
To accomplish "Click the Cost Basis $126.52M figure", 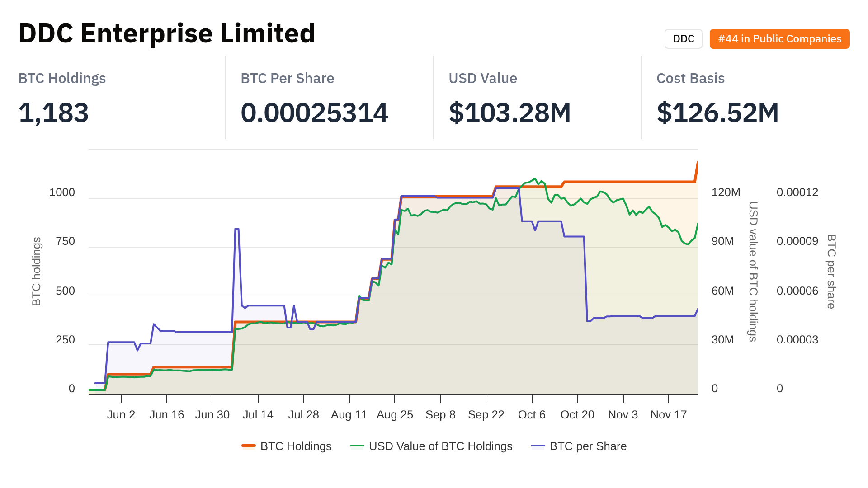I will (717, 113).
